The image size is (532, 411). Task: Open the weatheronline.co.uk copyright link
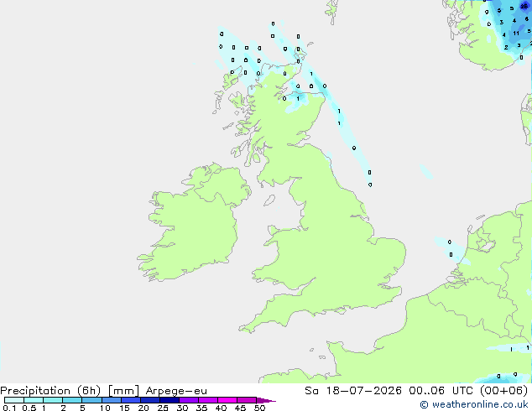coord(474,404)
